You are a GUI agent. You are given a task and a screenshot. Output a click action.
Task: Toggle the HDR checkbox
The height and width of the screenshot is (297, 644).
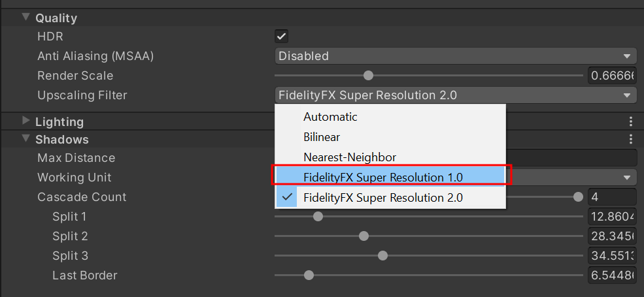[x=282, y=37]
